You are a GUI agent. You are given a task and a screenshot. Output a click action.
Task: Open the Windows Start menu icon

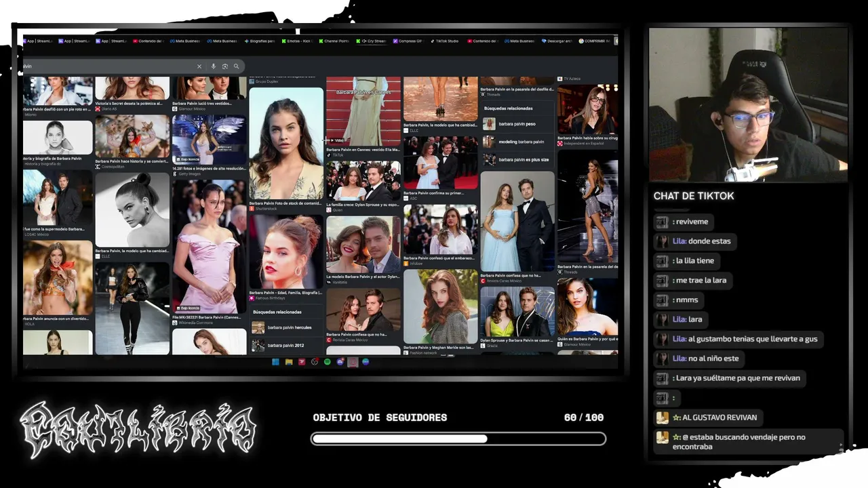[275, 362]
